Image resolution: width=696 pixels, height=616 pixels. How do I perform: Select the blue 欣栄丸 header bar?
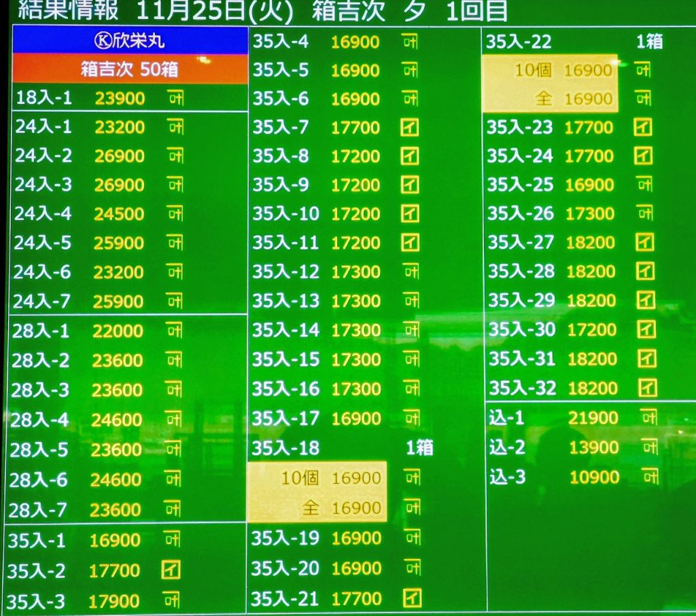(130, 40)
